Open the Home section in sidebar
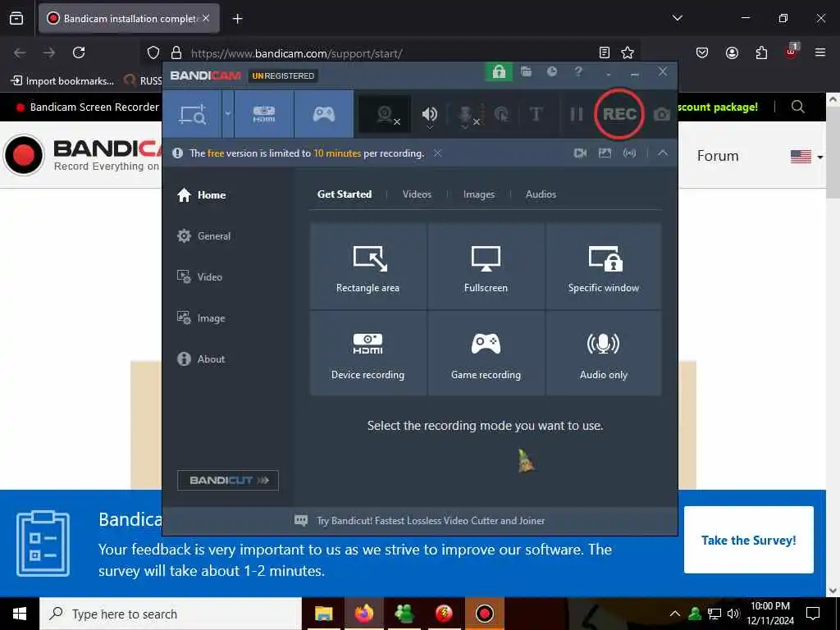Viewport: 840px width, 630px height. point(202,195)
